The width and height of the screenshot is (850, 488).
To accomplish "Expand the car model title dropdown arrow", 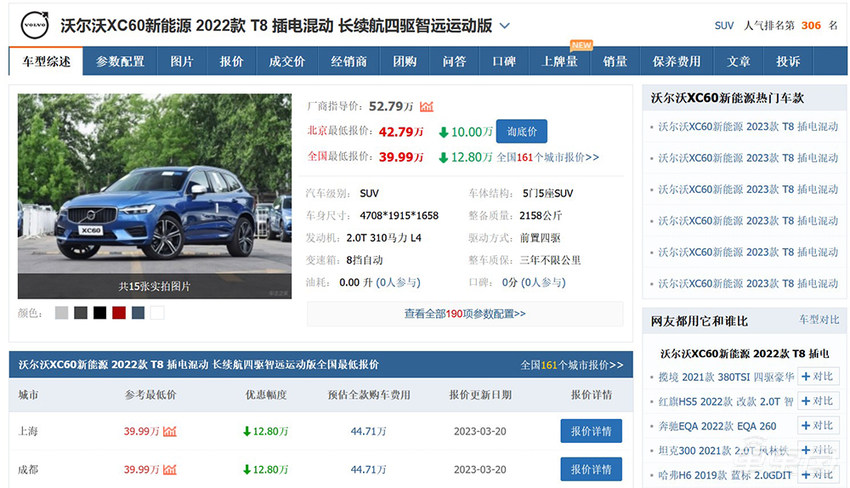I will coord(504,25).
